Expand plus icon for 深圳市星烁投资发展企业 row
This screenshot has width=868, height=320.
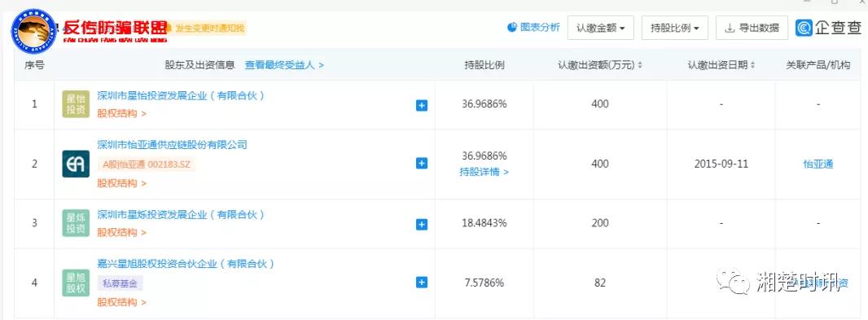tap(422, 224)
